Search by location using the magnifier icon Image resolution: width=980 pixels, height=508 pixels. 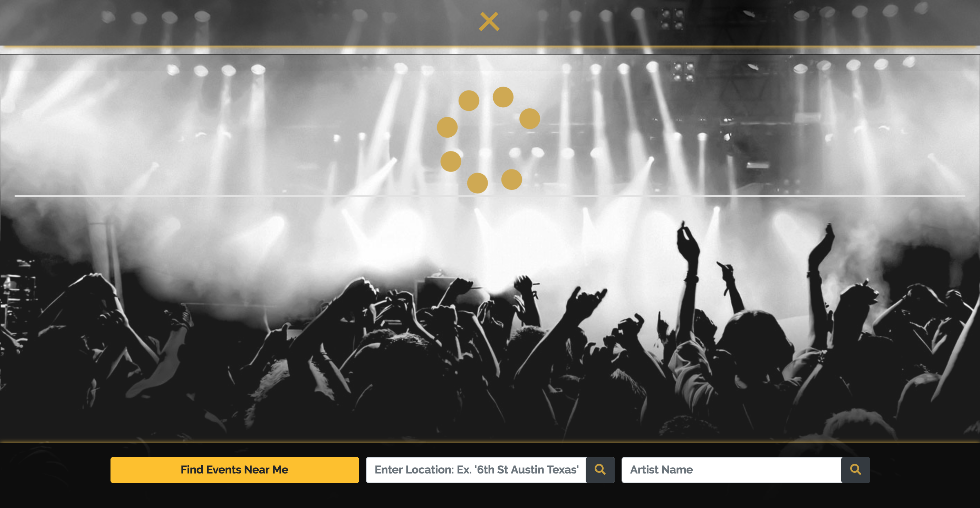pos(600,470)
